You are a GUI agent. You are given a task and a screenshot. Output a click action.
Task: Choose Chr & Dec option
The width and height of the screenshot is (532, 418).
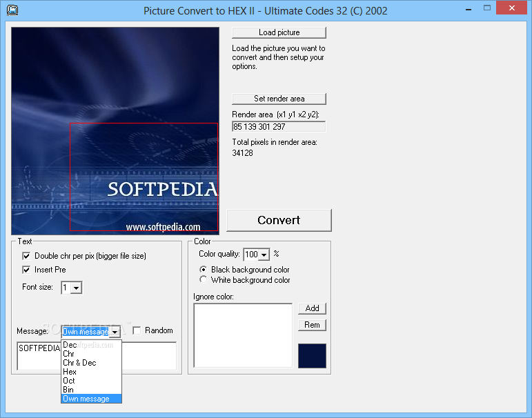(91, 363)
